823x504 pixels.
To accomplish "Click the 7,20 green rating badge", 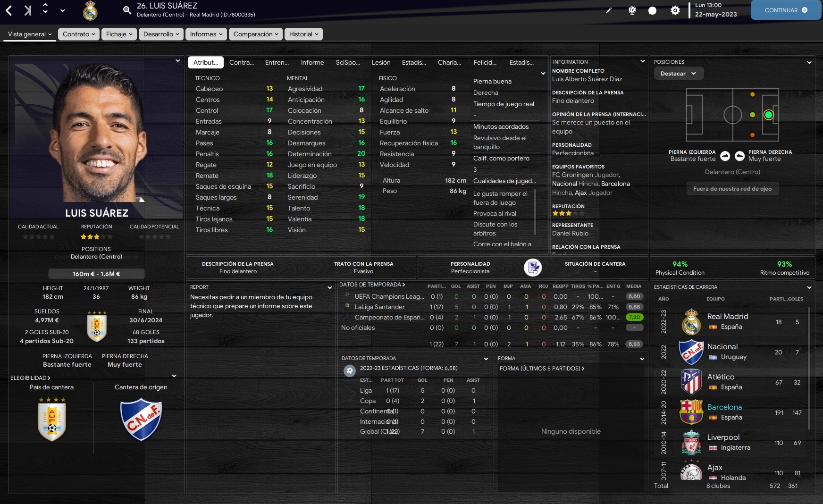I will click(x=634, y=317).
